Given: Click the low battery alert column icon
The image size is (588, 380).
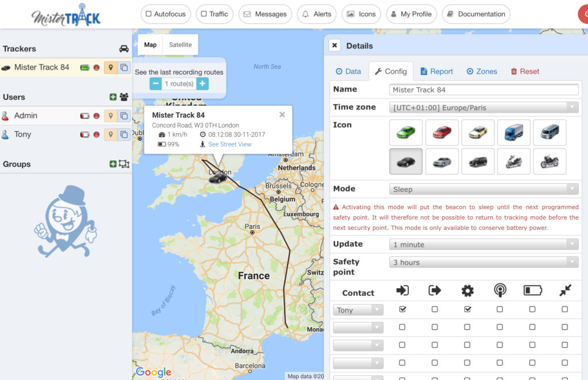Looking at the screenshot, I should (x=532, y=290).
